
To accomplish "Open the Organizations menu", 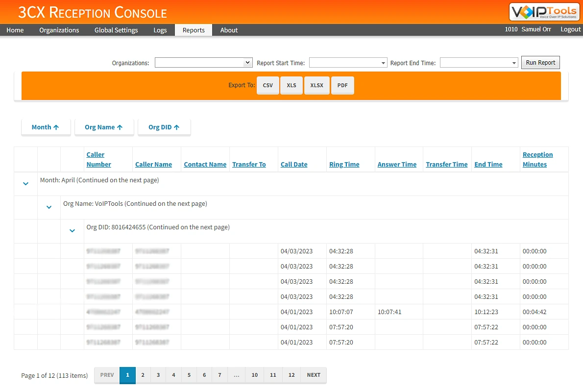I will click(59, 30).
